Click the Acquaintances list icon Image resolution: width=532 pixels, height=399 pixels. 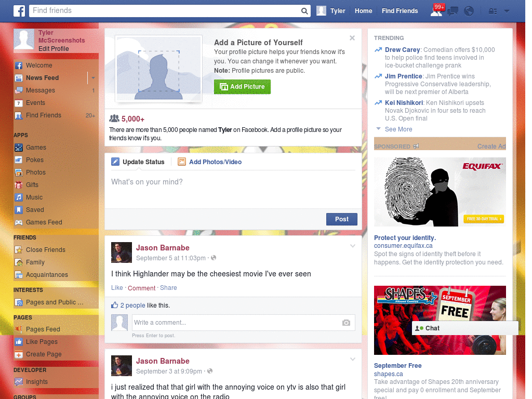pos(19,275)
